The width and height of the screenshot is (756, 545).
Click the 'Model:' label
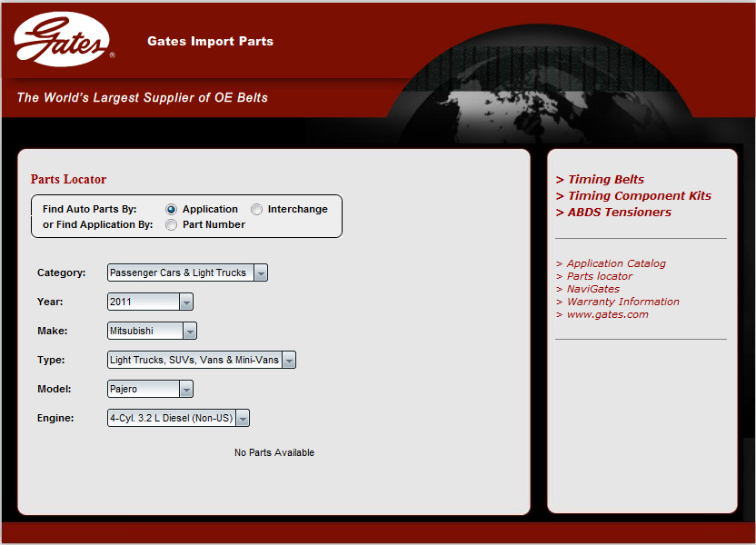[x=55, y=389]
